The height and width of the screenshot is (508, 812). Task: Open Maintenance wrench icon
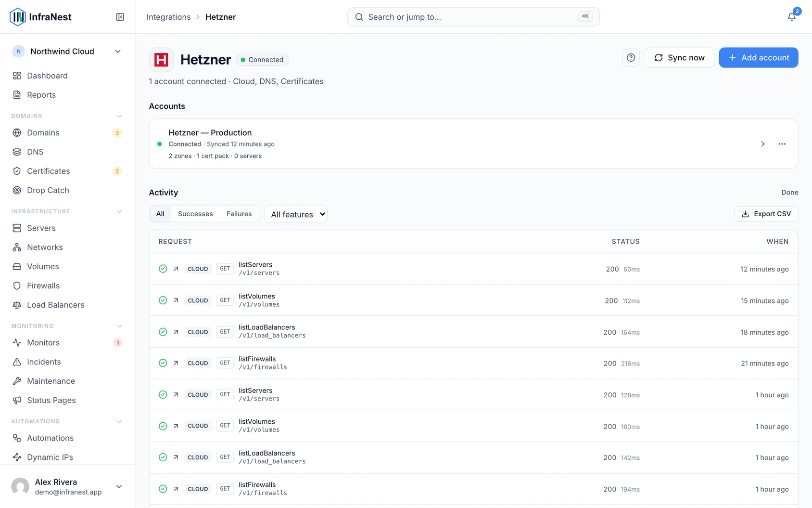(17, 381)
